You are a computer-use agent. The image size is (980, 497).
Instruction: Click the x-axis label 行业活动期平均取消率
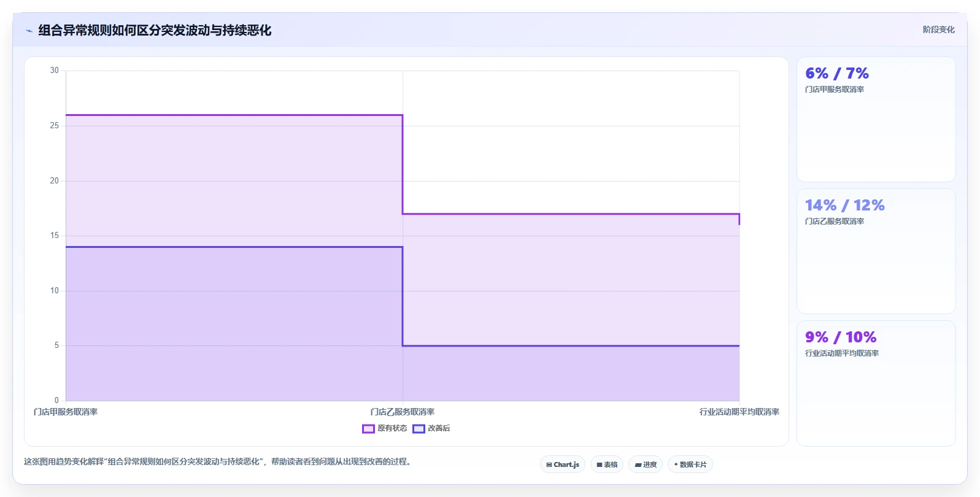pyautogui.click(x=739, y=412)
